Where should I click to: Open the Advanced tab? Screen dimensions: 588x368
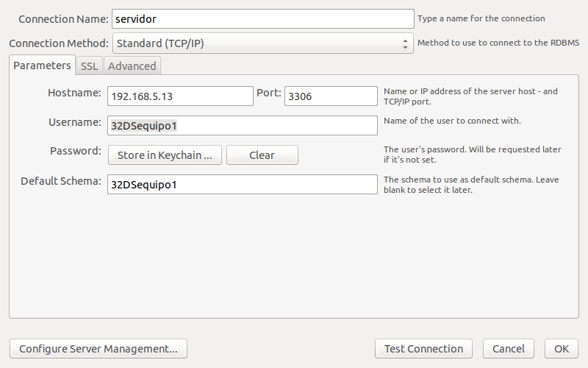click(x=132, y=66)
